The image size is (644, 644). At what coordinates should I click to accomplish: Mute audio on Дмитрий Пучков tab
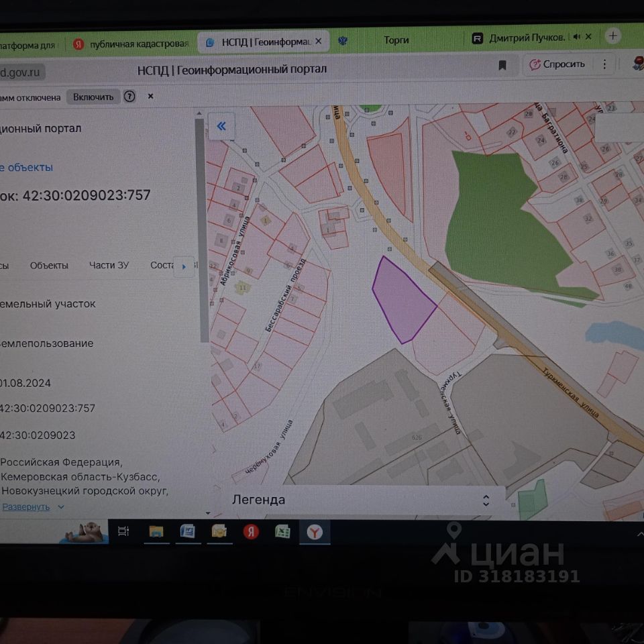click(x=577, y=37)
